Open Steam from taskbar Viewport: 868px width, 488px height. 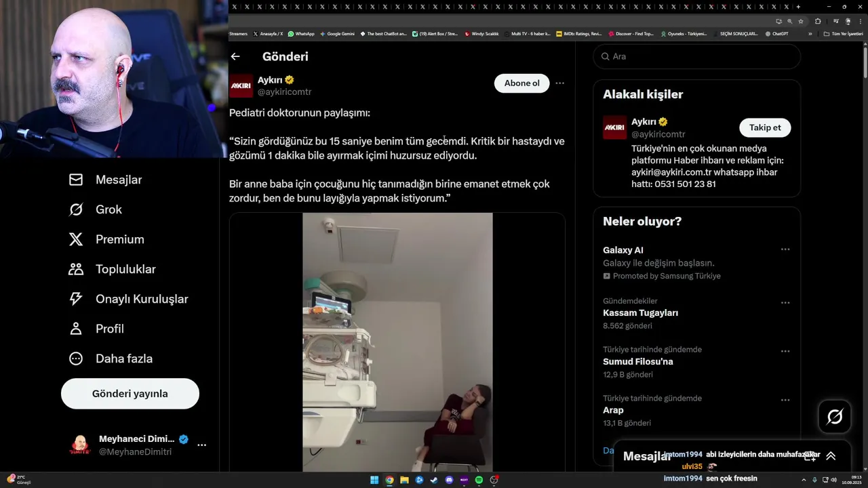tap(434, 480)
